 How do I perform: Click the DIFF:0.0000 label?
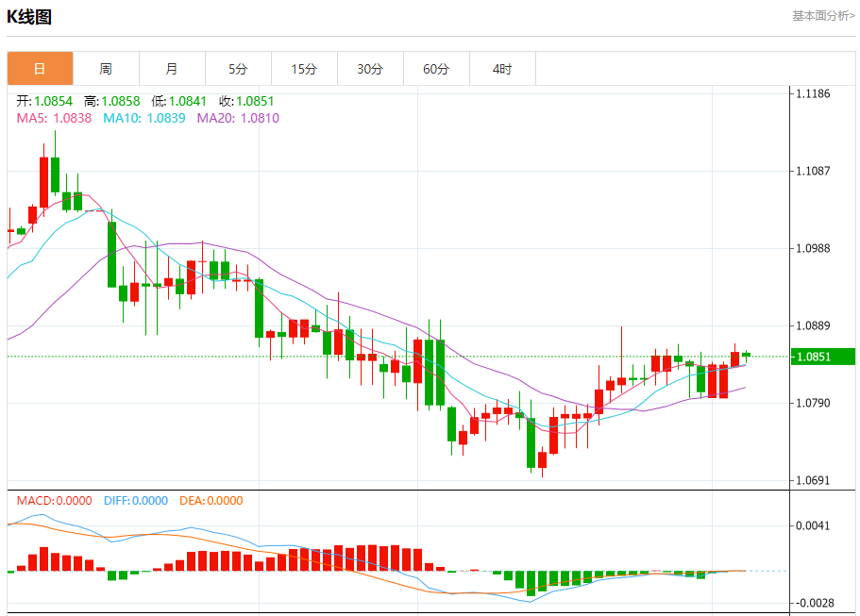coord(136,501)
